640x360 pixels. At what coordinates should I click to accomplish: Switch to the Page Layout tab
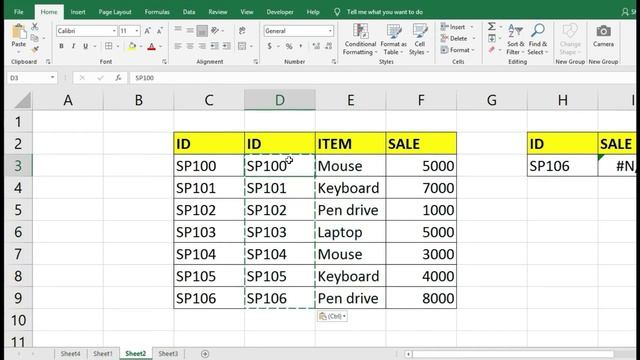tap(115, 12)
